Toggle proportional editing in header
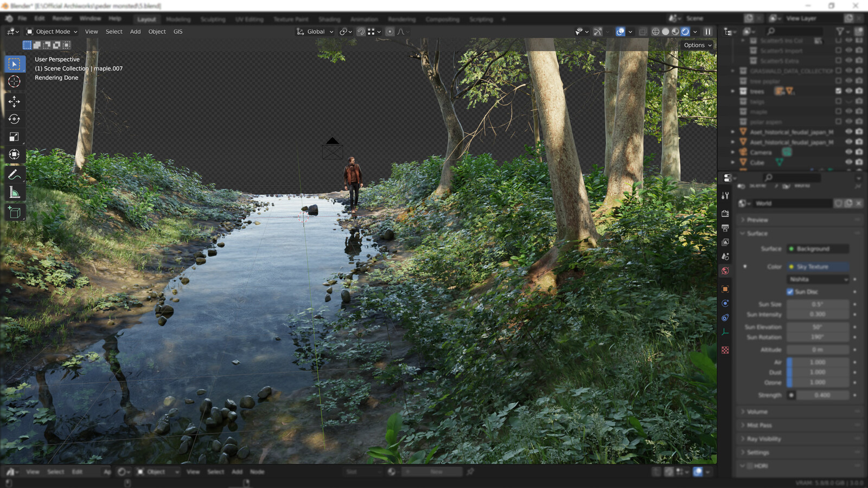The height and width of the screenshot is (488, 868). click(x=390, y=31)
